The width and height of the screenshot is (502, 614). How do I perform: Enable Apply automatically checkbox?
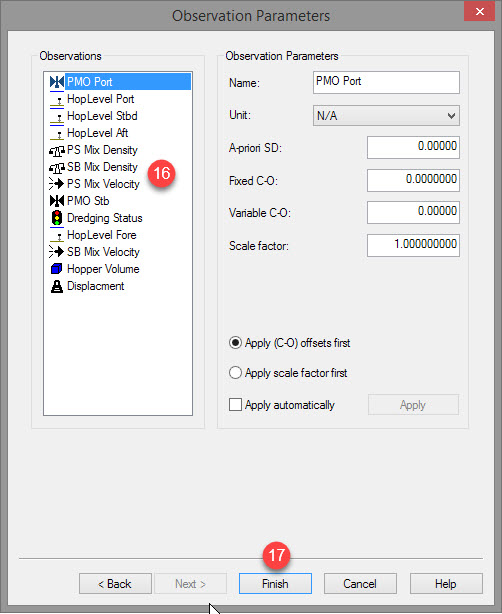[x=235, y=405]
